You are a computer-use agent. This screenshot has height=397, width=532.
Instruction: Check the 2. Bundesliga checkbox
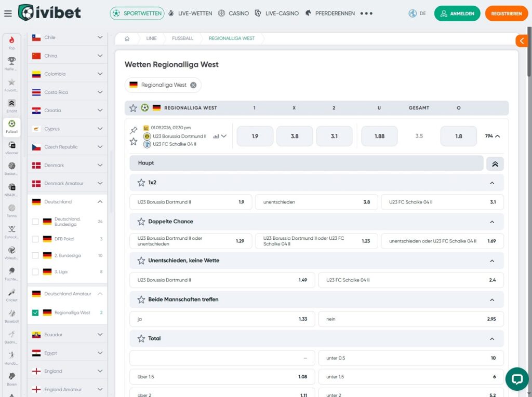[35, 255]
